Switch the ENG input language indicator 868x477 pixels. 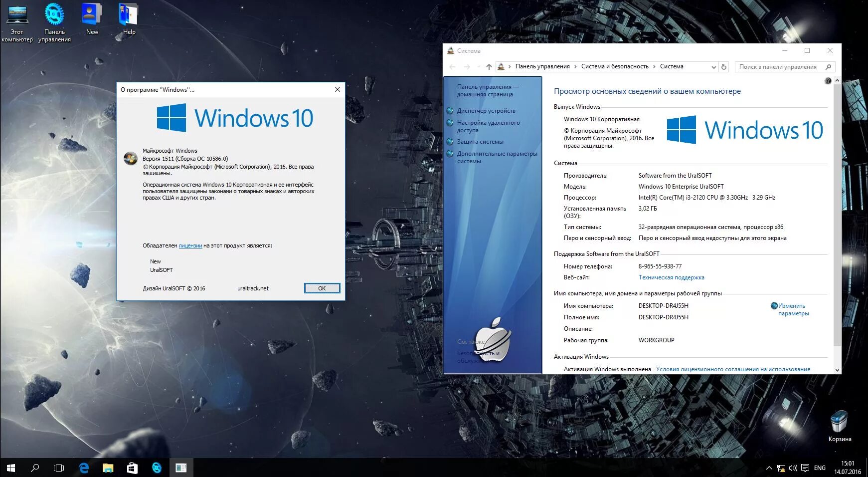coord(820,468)
